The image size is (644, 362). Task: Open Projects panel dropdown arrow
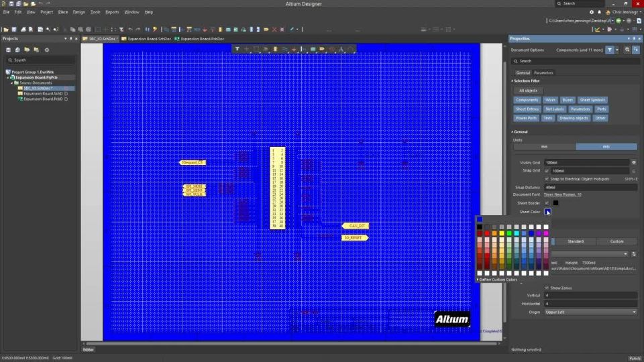65,39
